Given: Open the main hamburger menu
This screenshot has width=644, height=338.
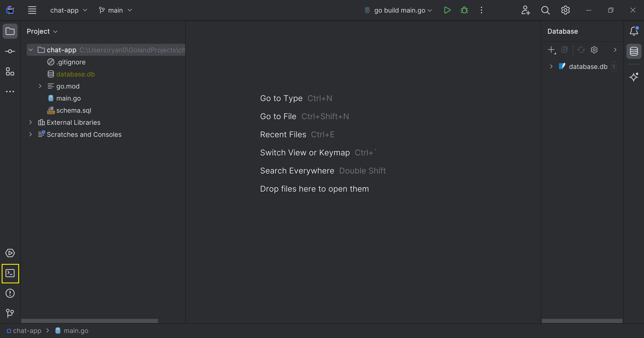Looking at the screenshot, I should tap(32, 10).
